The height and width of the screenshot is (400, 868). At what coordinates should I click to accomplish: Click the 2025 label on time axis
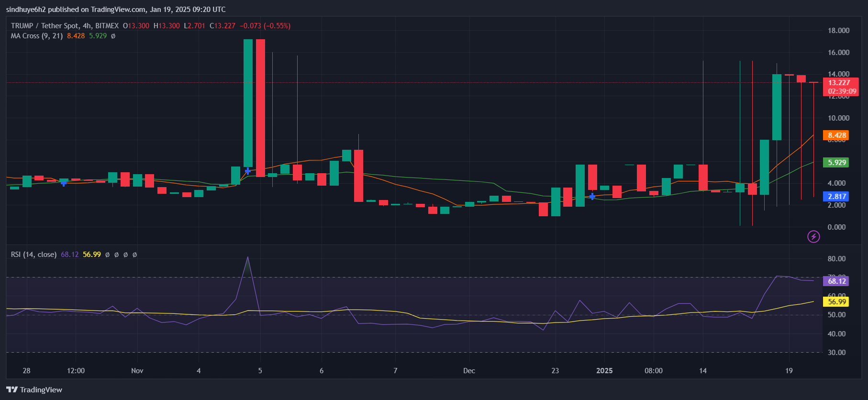tap(604, 371)
